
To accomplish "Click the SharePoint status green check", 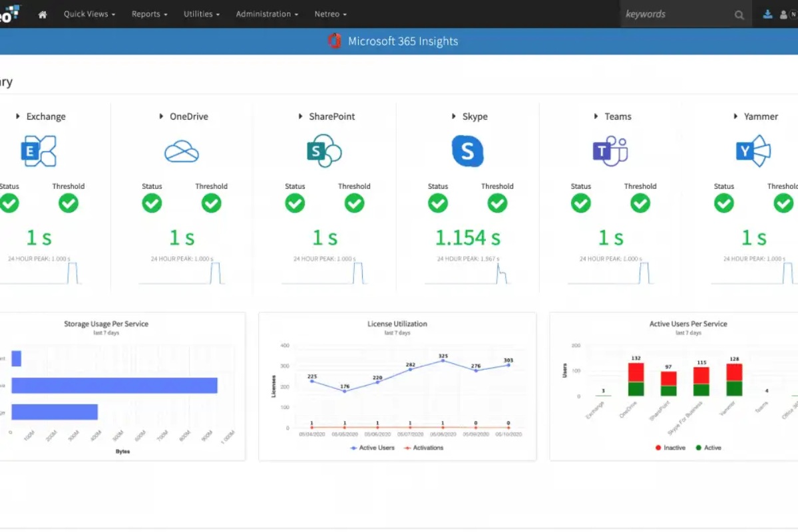I will [295, 203].
